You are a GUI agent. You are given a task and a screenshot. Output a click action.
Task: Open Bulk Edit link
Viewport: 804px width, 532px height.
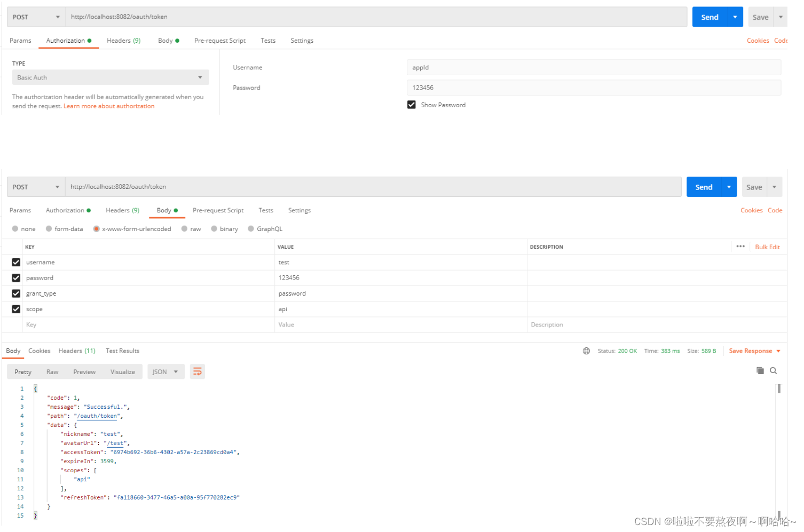pyautogui.click(x=768, y=247)
